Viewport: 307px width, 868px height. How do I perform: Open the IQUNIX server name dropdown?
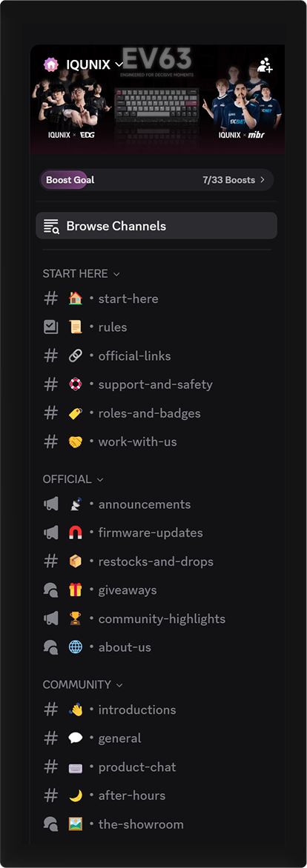[x=94, y=64]
